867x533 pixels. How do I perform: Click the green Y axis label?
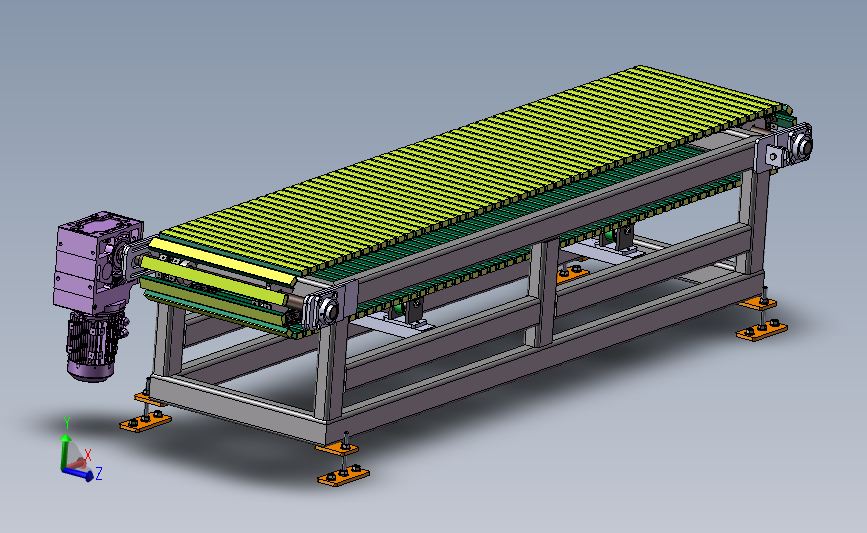[67, 423]
